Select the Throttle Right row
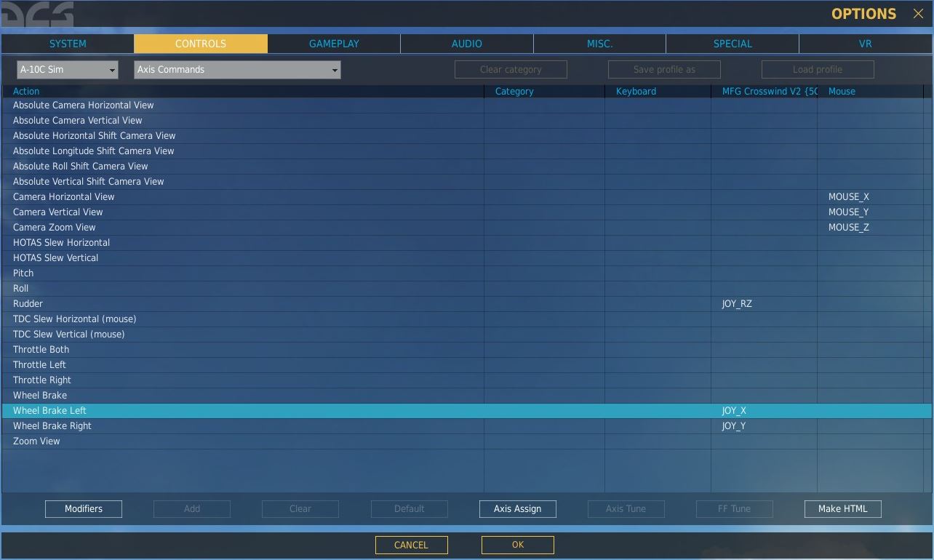The height and width of the screenshot is (560, 934). pos(466,380)
